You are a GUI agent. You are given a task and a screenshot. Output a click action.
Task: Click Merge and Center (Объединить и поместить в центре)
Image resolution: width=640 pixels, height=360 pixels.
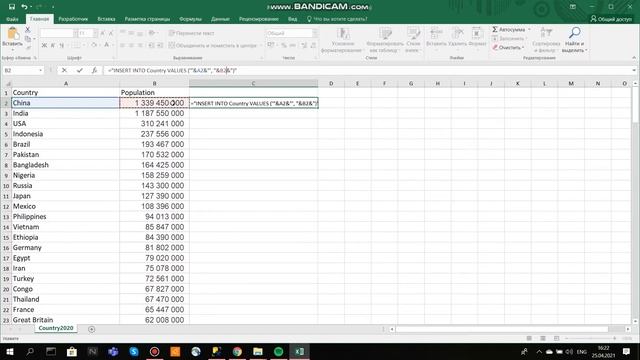pyautogui.click(x=213, y=45)
